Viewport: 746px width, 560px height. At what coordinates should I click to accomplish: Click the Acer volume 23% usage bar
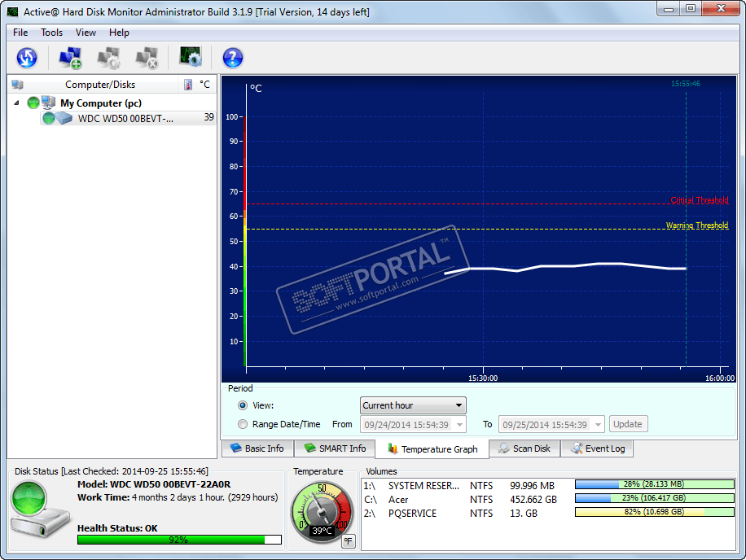point(655,498)
